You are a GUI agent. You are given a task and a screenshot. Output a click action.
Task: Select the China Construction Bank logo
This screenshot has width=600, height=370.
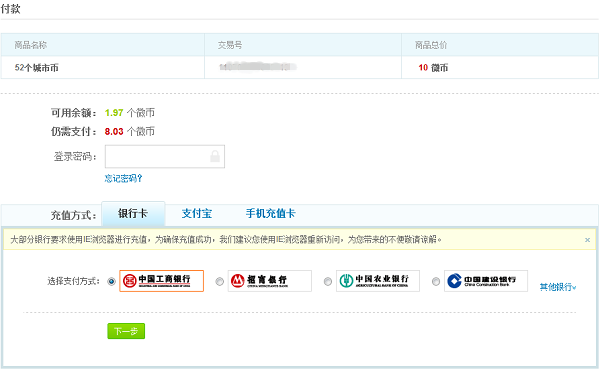pos(486,281)
